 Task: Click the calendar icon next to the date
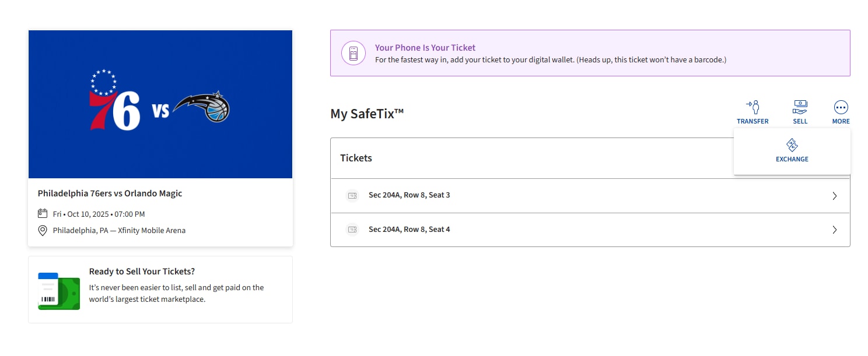(42, 213)
